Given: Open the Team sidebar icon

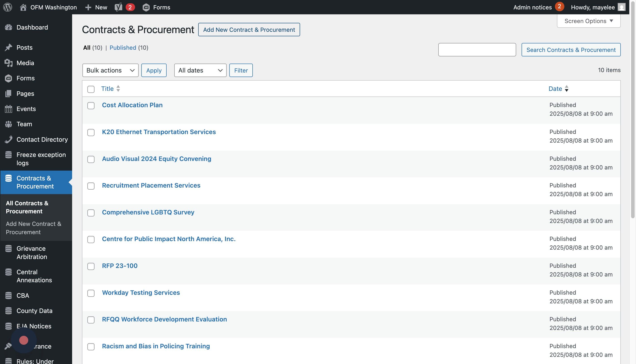Looking at the screenshot, I should pyautogui.click(x=9, y=124).
